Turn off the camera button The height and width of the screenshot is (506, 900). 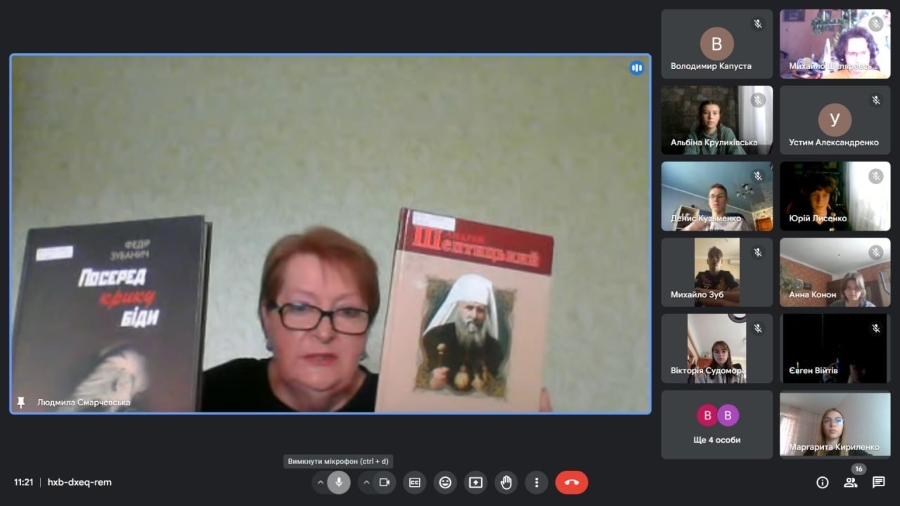(x=385, y=482)
